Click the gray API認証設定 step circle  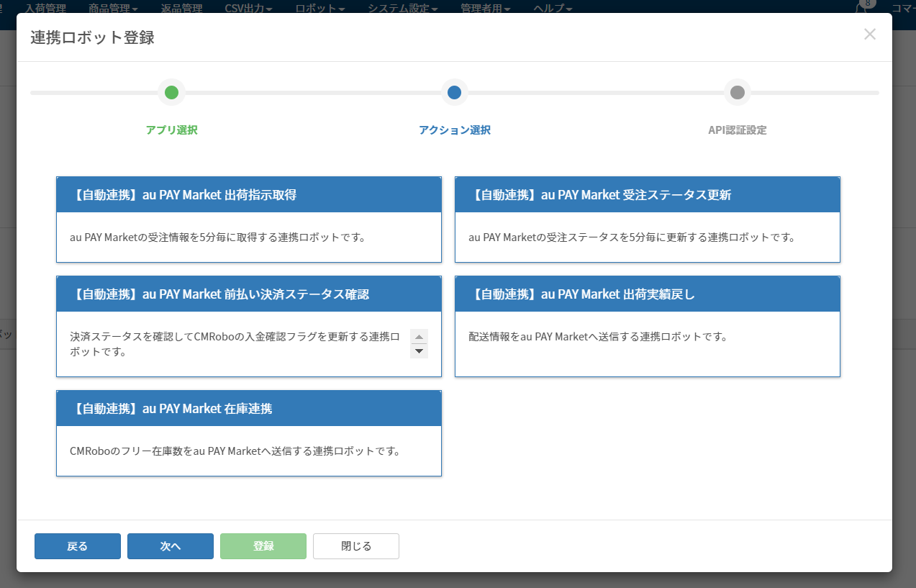click(738, 92)
